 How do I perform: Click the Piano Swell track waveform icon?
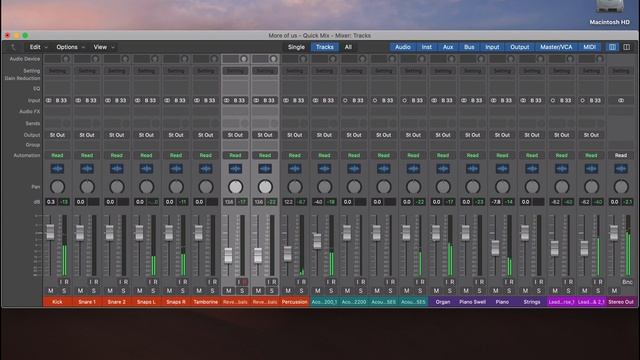(473, 169)
